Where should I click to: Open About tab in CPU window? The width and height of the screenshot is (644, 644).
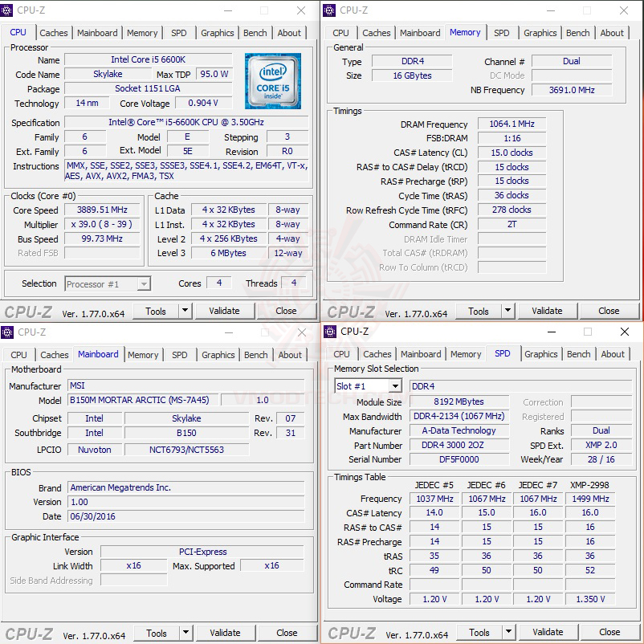click(x=289, y=33)
